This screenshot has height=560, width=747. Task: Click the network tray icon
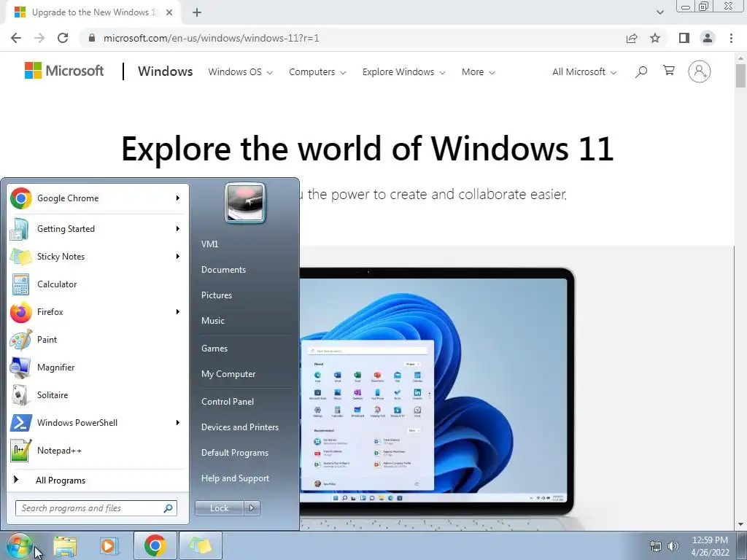point(656,546)
